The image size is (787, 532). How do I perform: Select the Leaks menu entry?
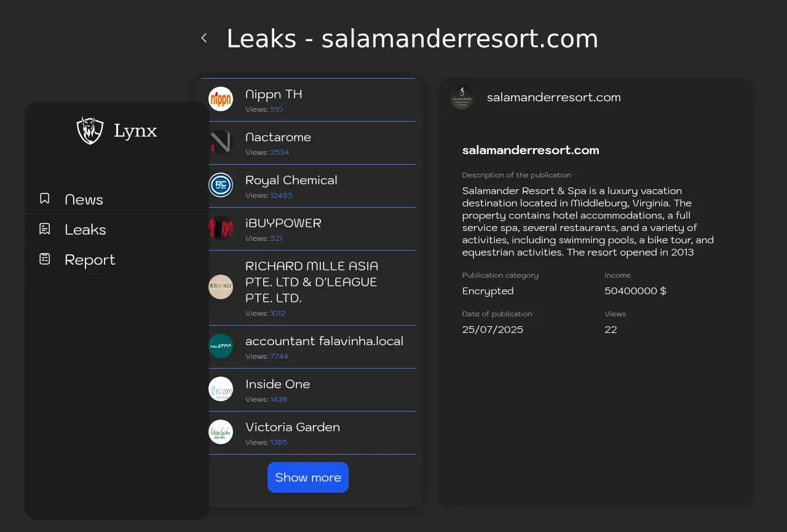click(85, 230)
